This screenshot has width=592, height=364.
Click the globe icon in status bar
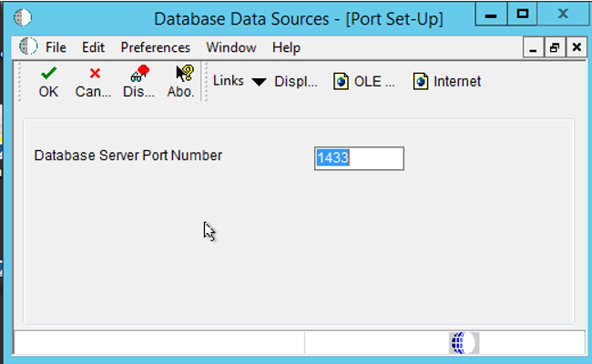(464, 343)
